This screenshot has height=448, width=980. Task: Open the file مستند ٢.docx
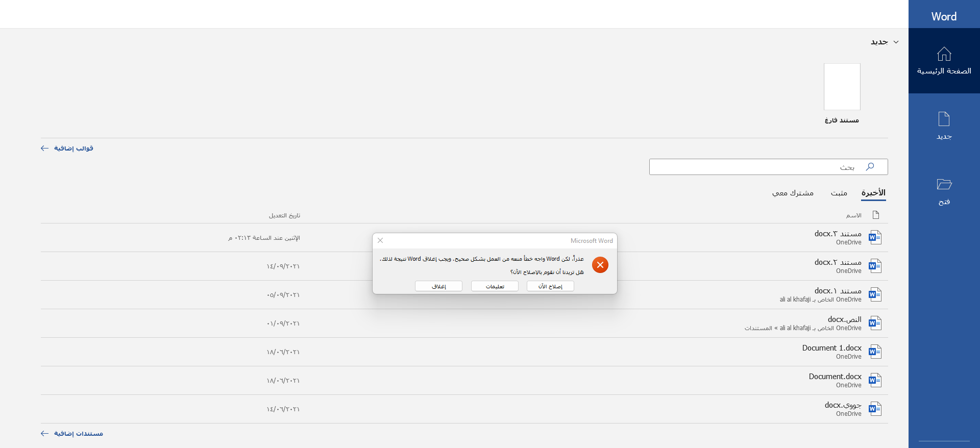pyautogui.click(x=838, y=262)
